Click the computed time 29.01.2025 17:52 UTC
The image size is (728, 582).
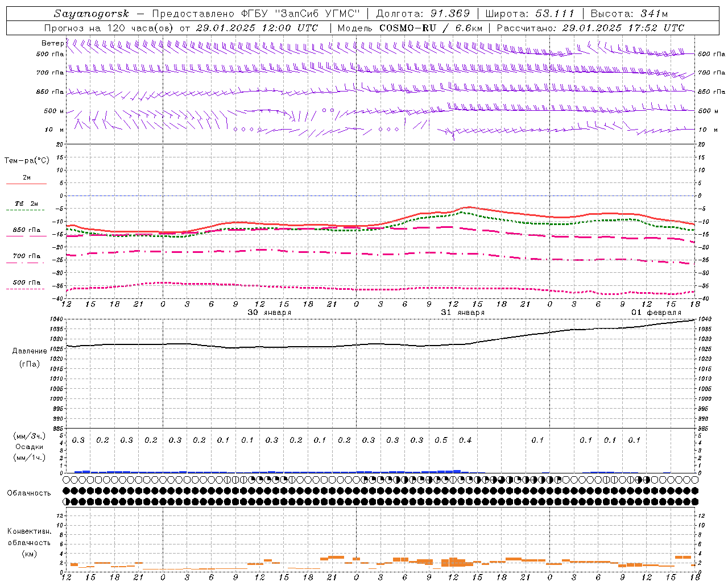pyautogui.click(x=623, y=28)
